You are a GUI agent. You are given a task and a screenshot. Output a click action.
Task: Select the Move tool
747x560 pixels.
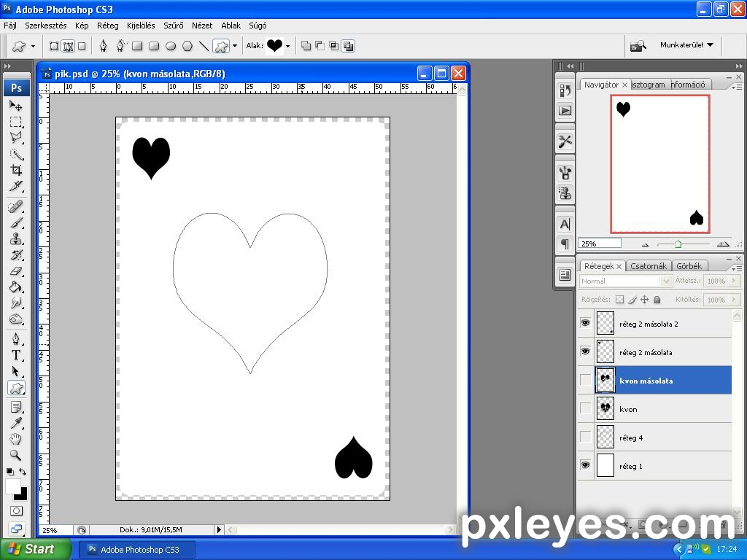tap(16, 105)
